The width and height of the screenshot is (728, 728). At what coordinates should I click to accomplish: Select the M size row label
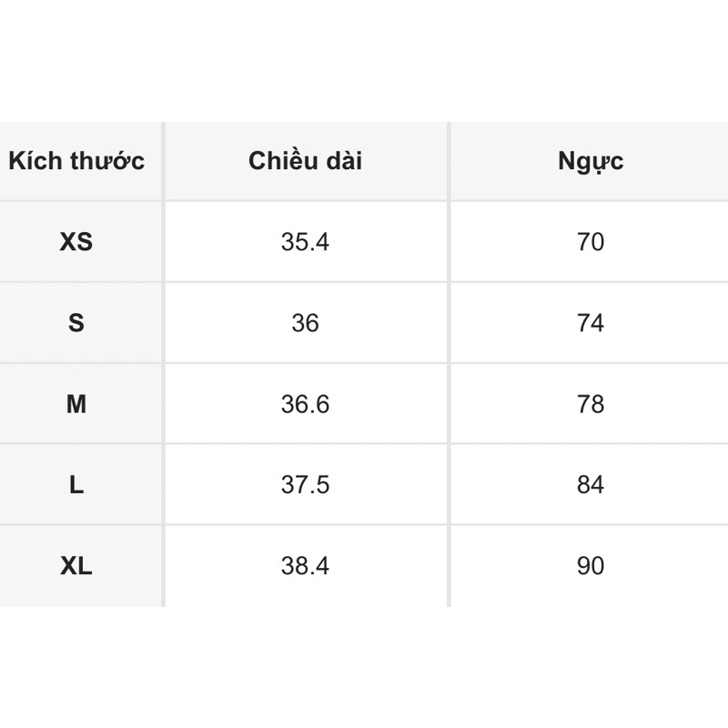tap(76, 404)
